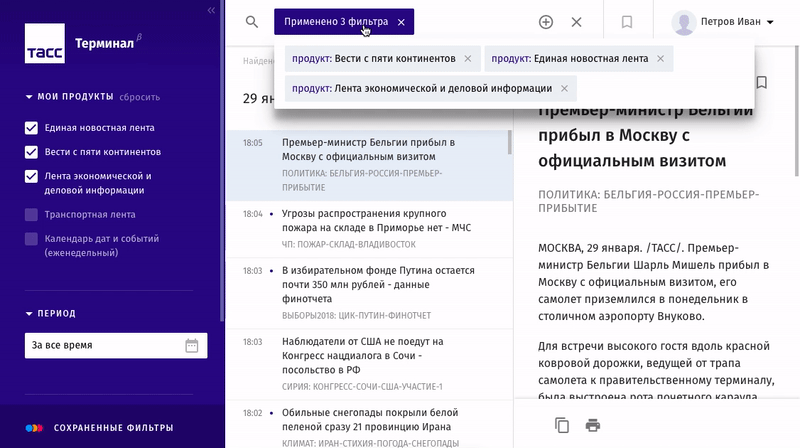The width and height of the screenshot is (800, 448).
Task: Open calendar picker icon in period field
Action: (x=192, y=345)
